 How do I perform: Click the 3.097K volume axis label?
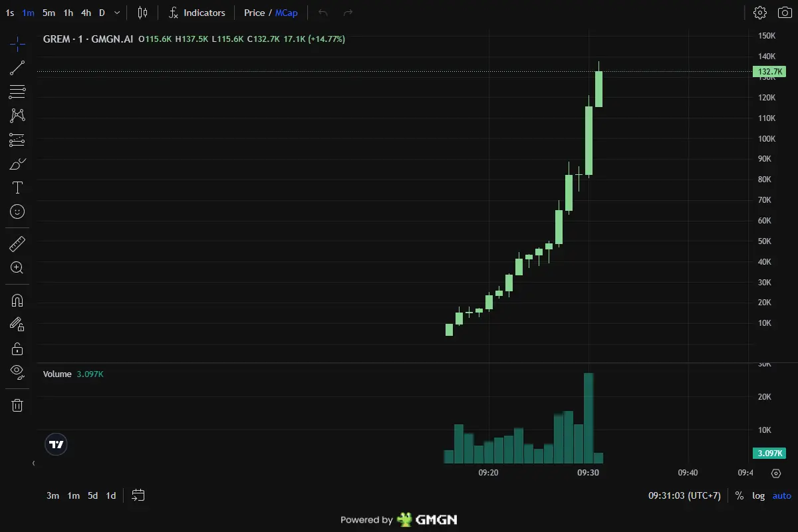[769, 454]
